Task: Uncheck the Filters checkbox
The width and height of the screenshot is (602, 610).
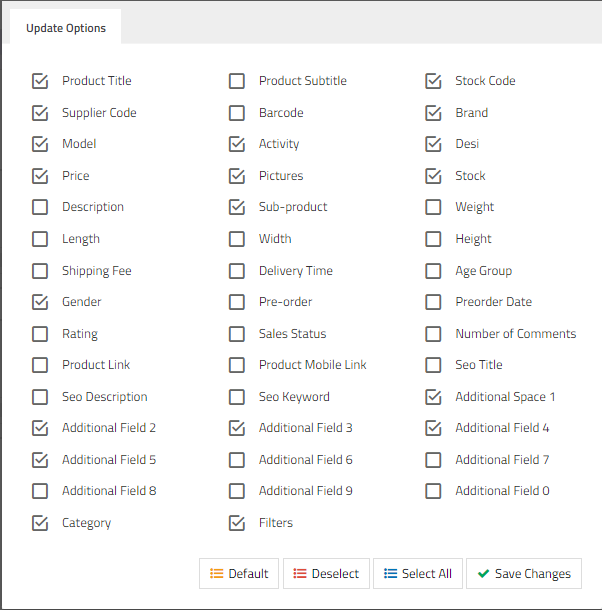Action: [x=237, y=523]
